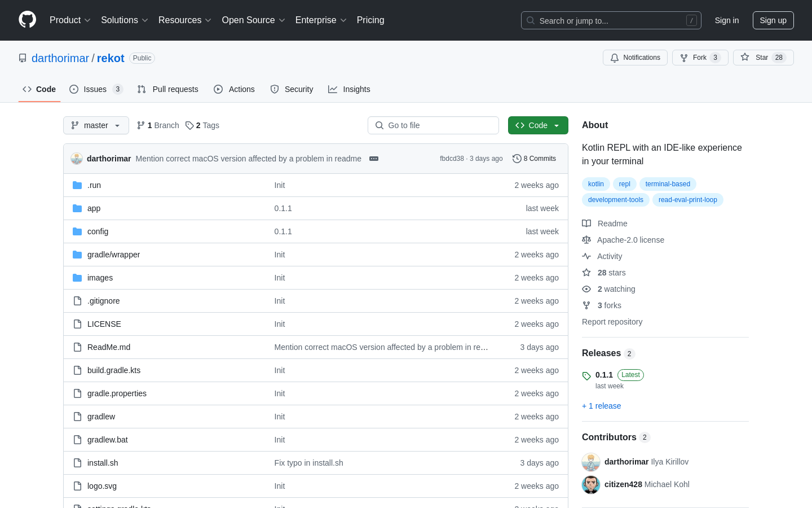This screenshot has width=812, height=508.
Task: Click the app folder icon
Action: 77,208
